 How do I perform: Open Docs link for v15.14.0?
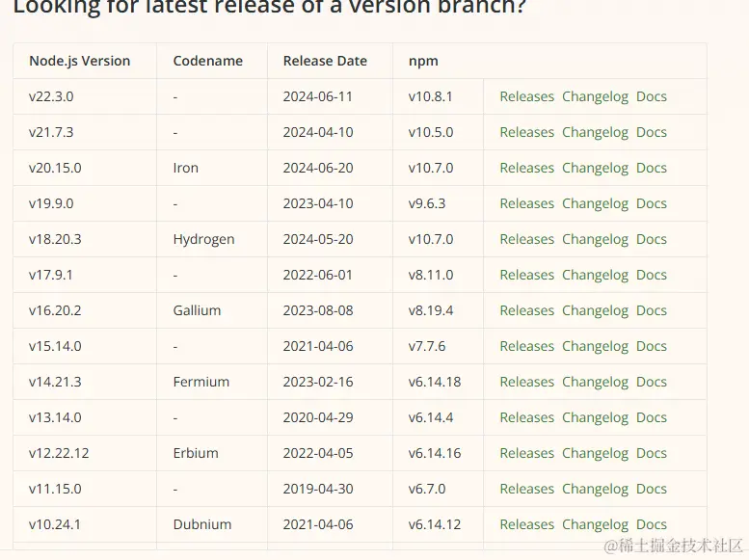(x=652, y=346)
